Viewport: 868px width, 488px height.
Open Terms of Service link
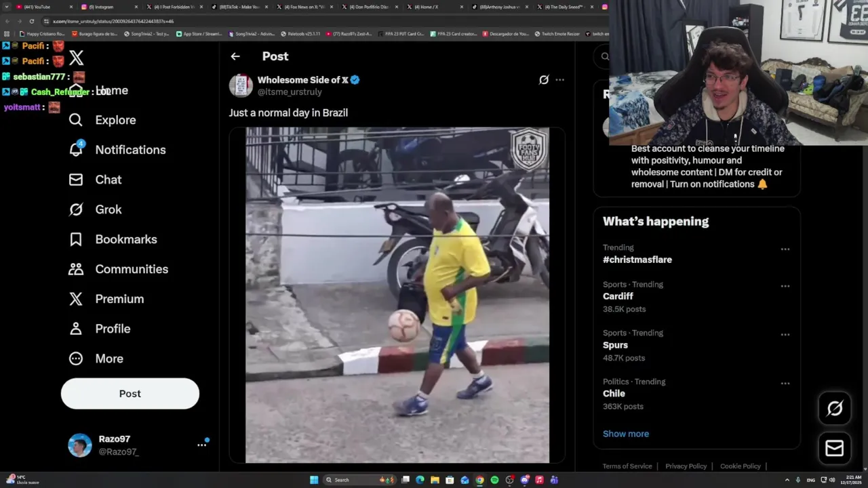point(627,466)
